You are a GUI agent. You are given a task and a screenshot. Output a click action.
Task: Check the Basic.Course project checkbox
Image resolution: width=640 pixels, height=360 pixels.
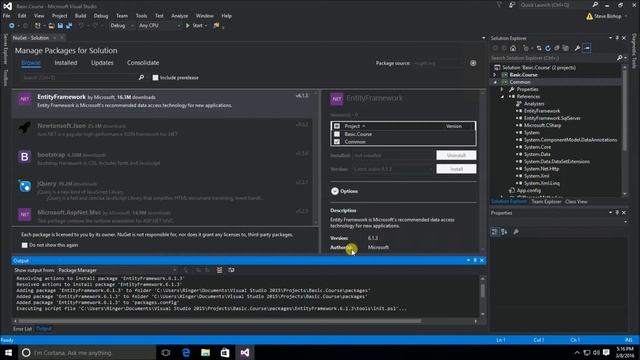tap(337, 134)
